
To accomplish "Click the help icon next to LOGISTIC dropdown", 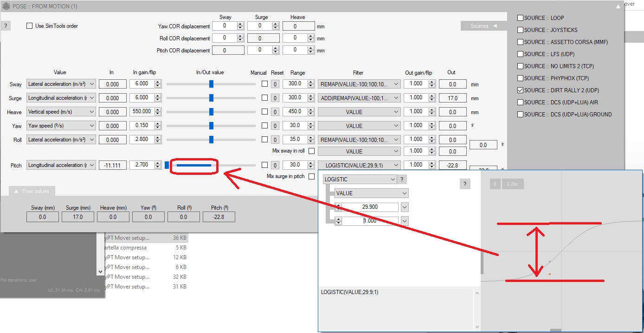I will tap(402, 179).
